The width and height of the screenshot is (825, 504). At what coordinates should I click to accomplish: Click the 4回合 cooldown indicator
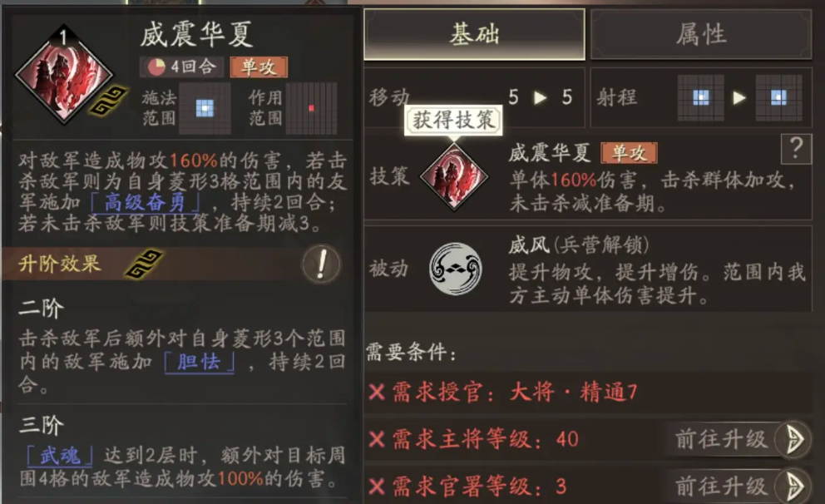point(182,67)
